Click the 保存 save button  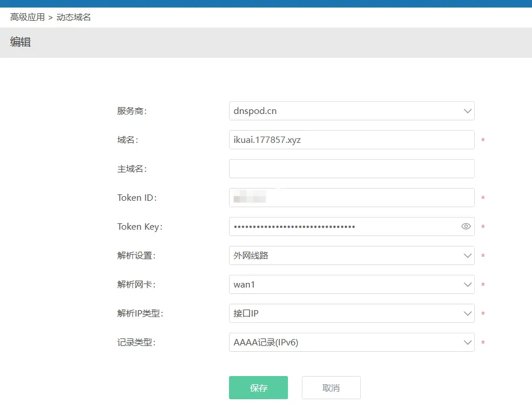pyautogui.click(x=258, y=388)
